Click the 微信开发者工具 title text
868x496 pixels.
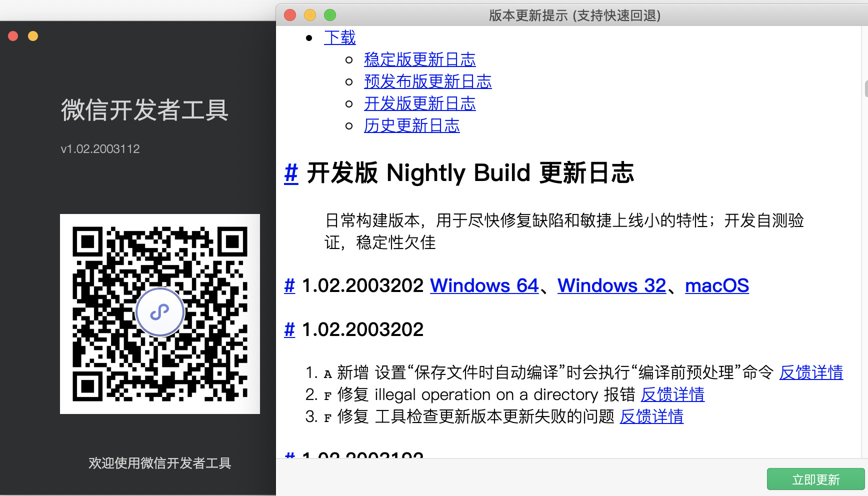click(144, 110)
